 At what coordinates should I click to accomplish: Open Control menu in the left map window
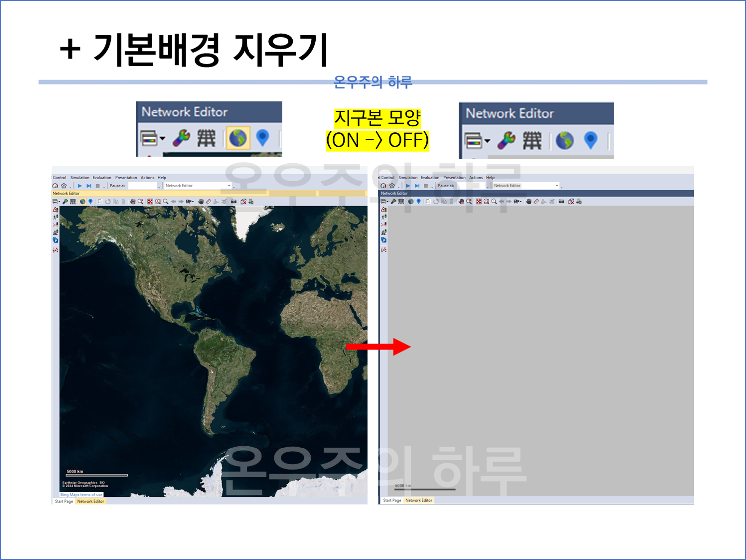pos(59,178)
